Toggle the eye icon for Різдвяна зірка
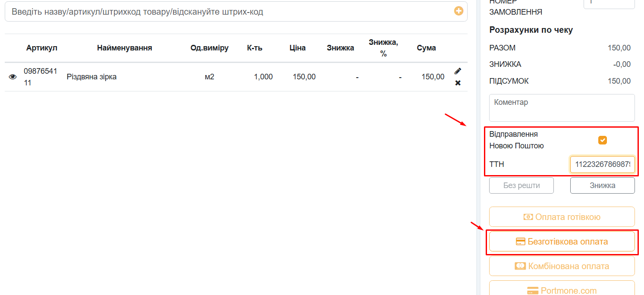This screenshot has height=295, width=644. pos(13,77)
